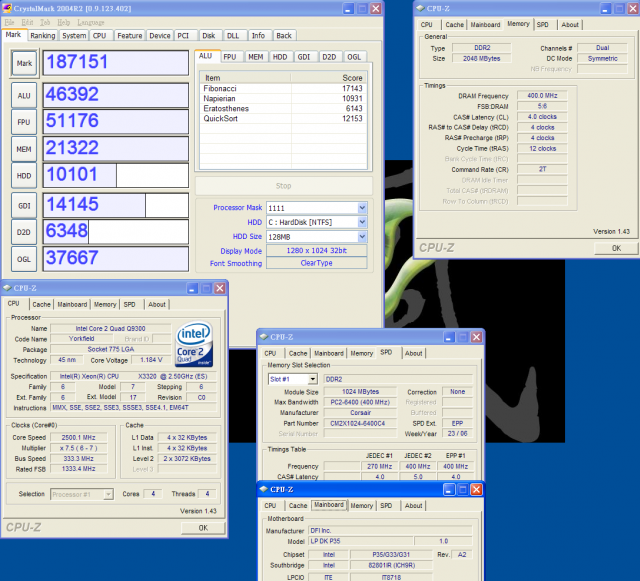
Task: Expand the Slot #1 dropdown in SPD window
Action: 313,379
